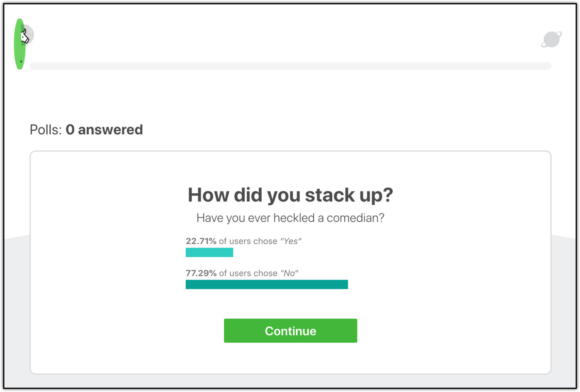This screenshot has height=392, width=580.
Task: Select the dark 'No' result bar
Action: click(x=266, y=284)
